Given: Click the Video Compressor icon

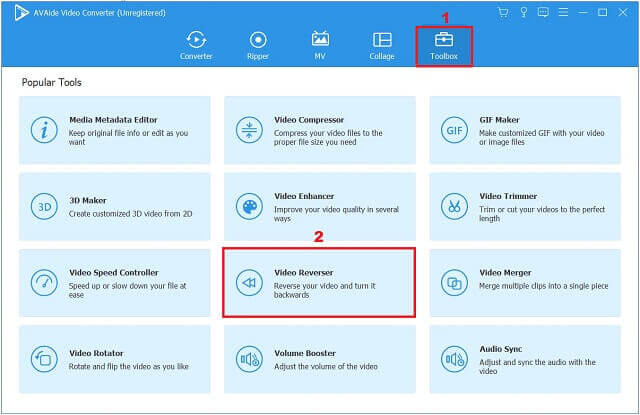Looking at the screenshot, I should coord(249,130).
